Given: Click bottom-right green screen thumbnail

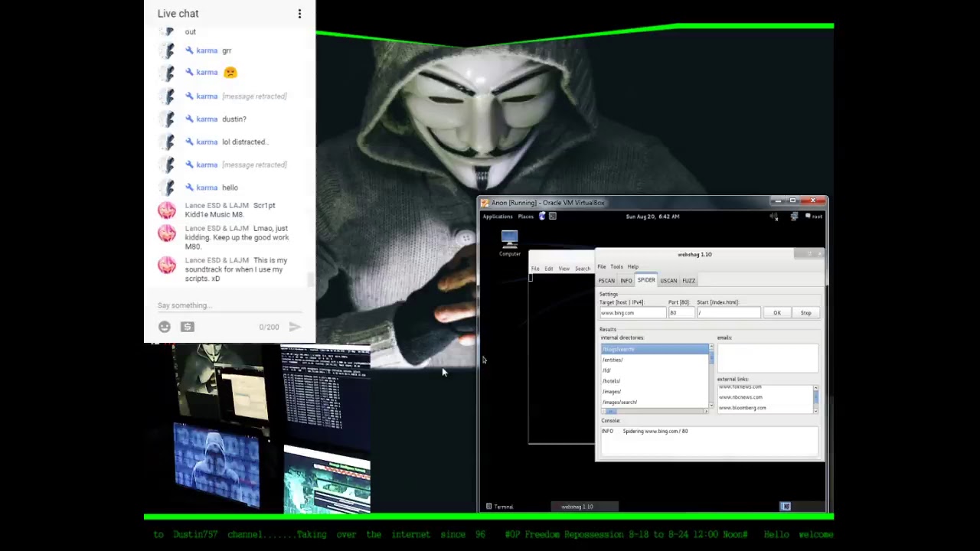Looking at the screenshot, I should (x=327, y=481).
